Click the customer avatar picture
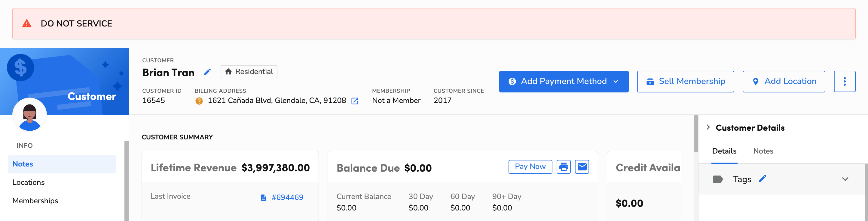This screenshot has width=868, height=221. tap(30, 115)
